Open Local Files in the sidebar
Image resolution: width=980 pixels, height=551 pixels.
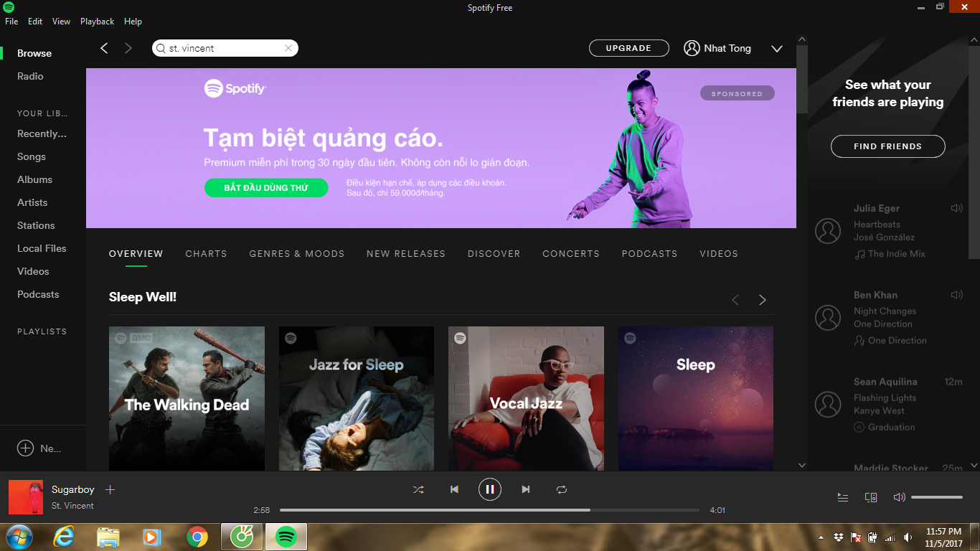point(42,248)
